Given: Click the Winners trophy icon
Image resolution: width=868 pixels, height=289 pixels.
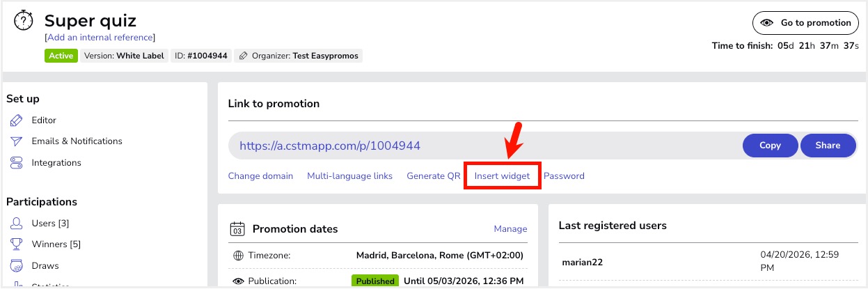Looking at the screenshot, I should (17, 244).
